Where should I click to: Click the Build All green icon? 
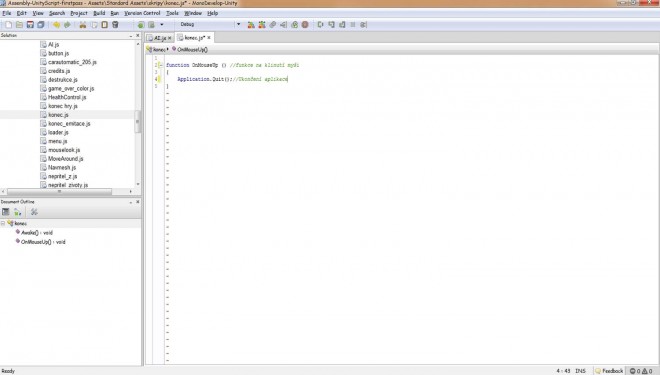(x=141, y=25)
